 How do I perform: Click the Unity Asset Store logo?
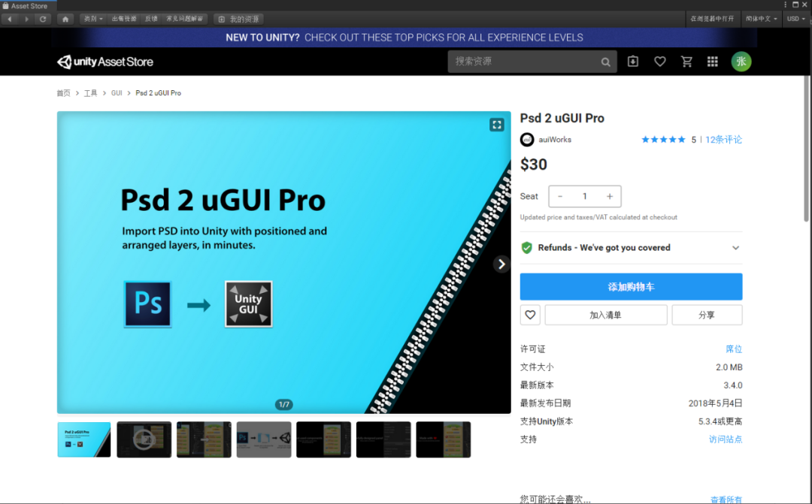[x=105, y=62]
